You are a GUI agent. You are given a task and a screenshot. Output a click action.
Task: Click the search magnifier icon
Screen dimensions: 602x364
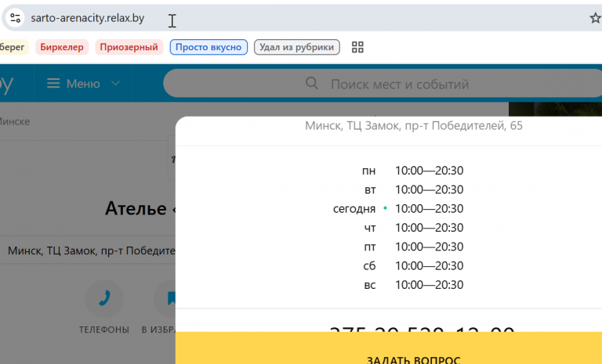312,83
